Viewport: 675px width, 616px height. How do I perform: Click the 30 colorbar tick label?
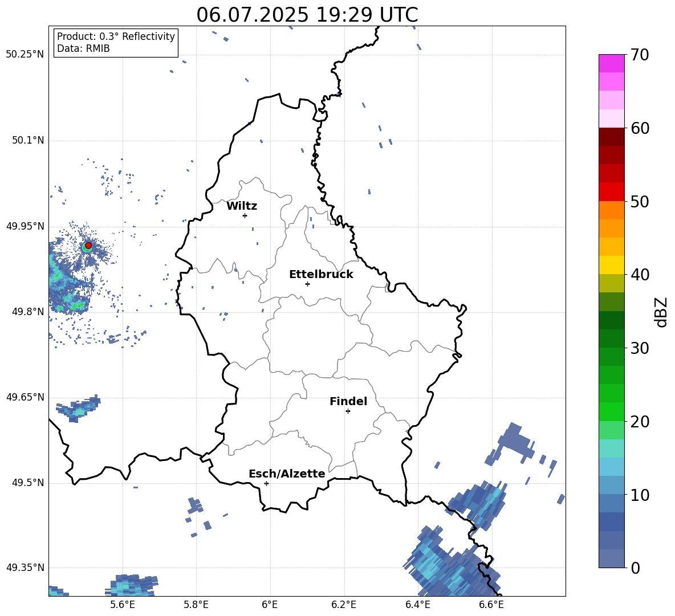640,348
